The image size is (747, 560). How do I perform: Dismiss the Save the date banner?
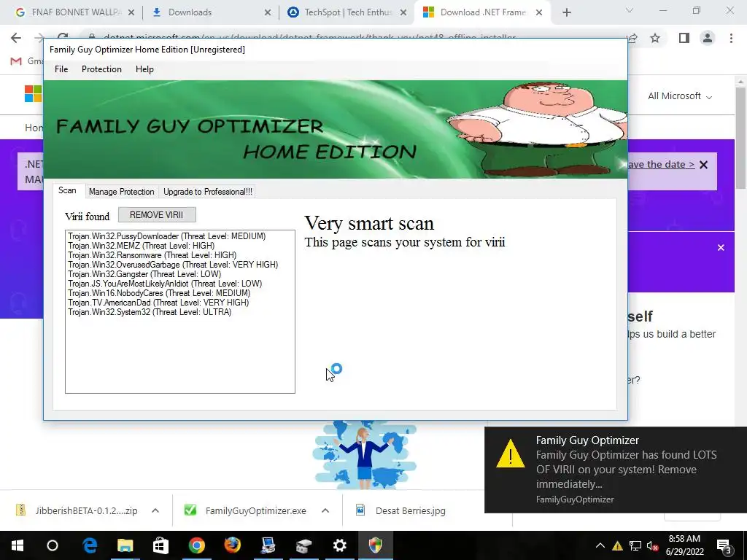(x=704, y=165)
